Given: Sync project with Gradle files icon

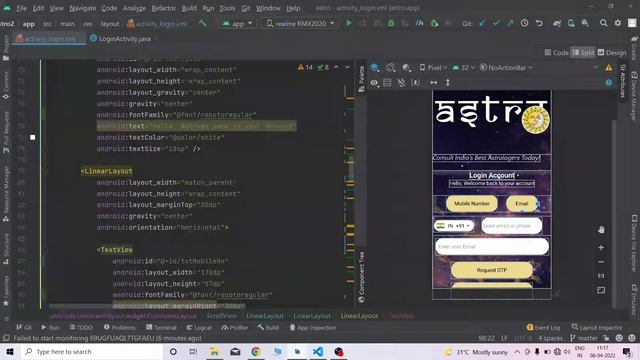Looking at the screenshot, I should click(x=557, y=23).
